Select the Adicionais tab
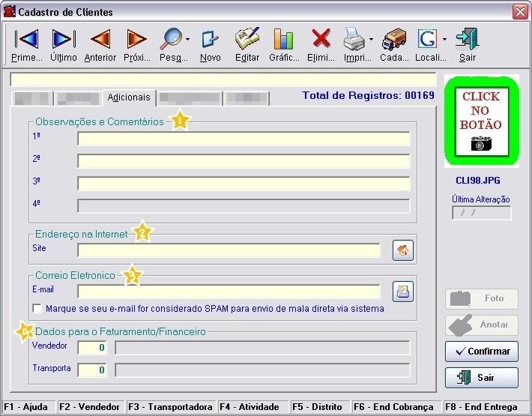 128,97
